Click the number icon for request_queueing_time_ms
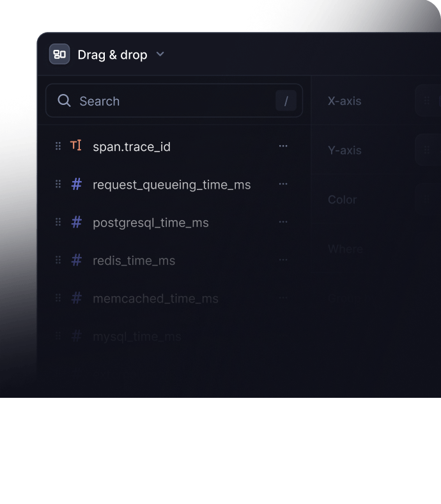The image size is (441, 504). pyautogui.click(x=77, y=184)
